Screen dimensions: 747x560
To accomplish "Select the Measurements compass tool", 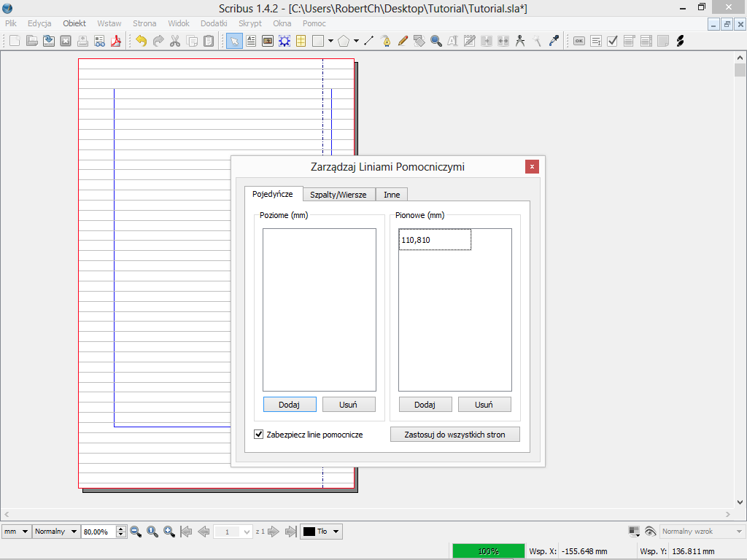I will (520, 41).
